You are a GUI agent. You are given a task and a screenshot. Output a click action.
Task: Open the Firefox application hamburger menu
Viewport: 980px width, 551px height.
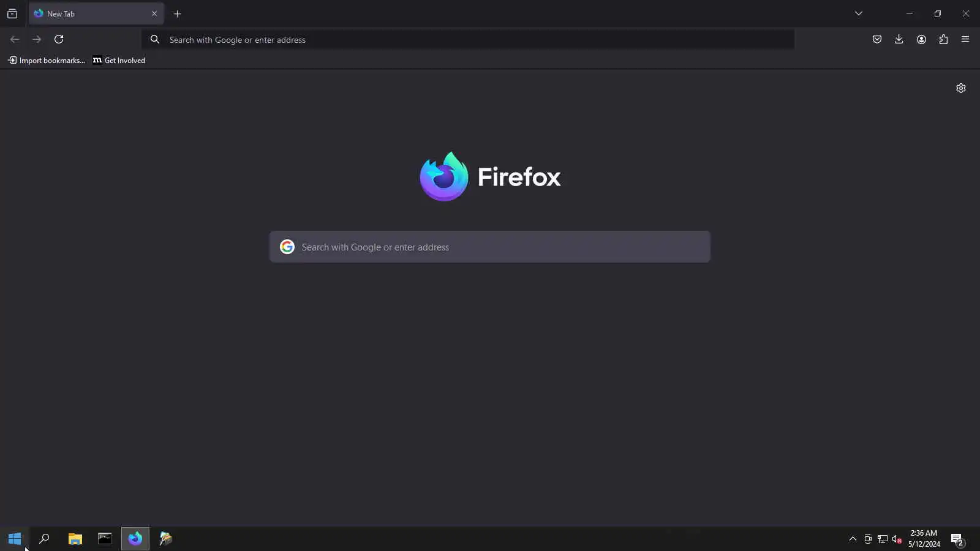pyautogui.click(x=965, y=39)
